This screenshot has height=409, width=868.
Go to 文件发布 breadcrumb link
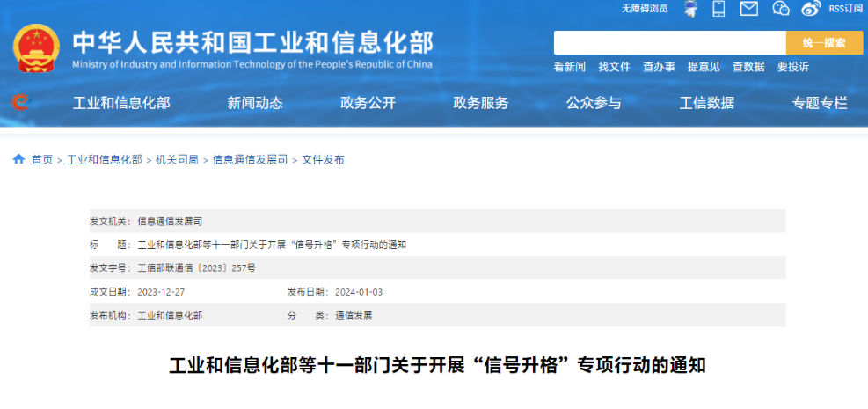[x=323, y=160]
